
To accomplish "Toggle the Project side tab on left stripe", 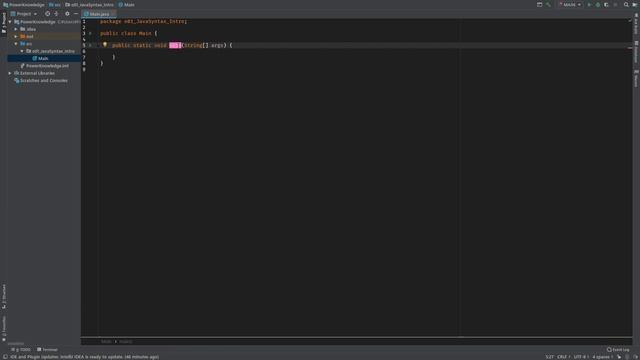I will point(4,23).
